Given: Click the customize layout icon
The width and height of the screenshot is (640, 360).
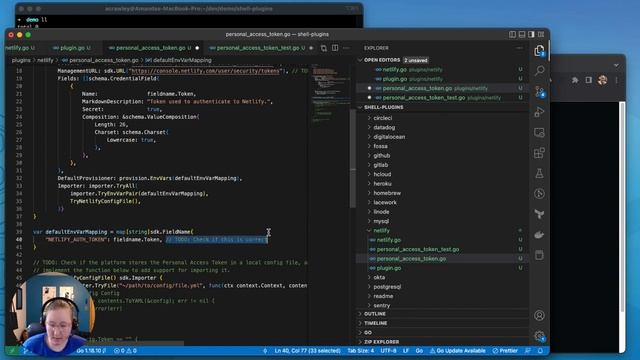Looking at the screenshot, I should point(541,35).
